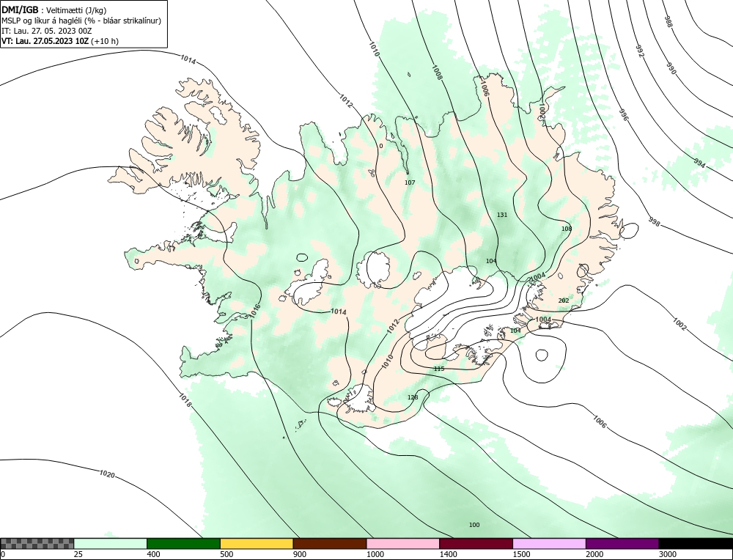Click the legend value label 900

(300, 554)
